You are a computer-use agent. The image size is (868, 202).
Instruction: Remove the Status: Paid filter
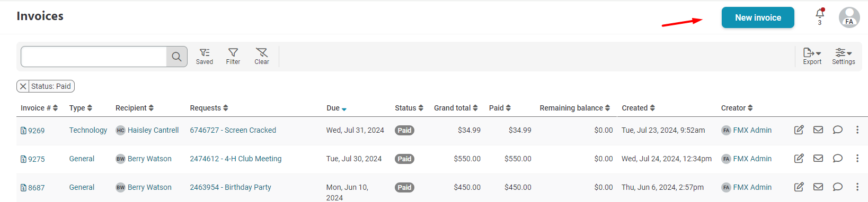point(23,86)
